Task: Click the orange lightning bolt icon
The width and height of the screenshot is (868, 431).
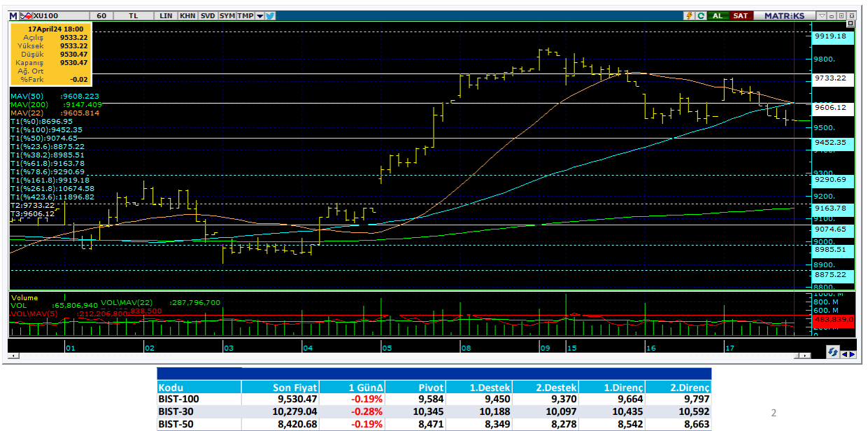Action: click(689, 15)
